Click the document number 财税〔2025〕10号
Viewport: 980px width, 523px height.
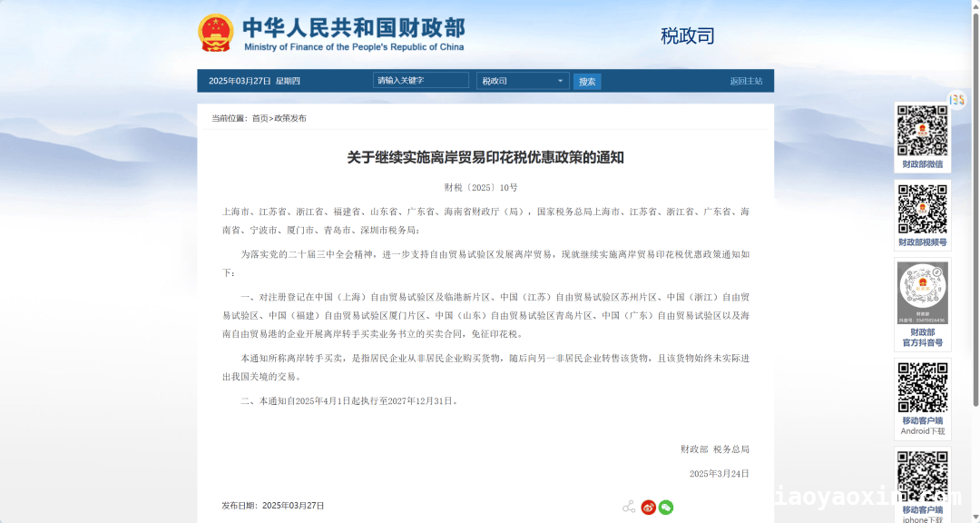pyautogui.click(x=481, y=188)
